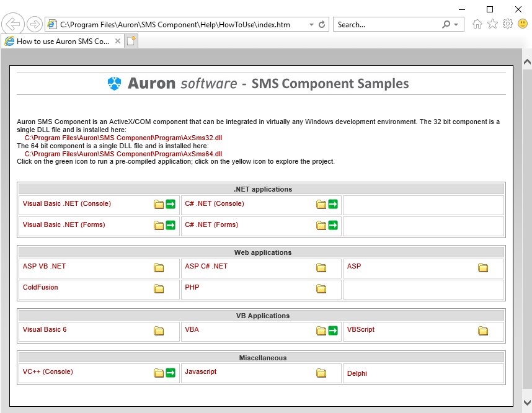The image size is (532, 413).
Task: Run the Visual Basic .NET (Console) sample
Action: pyautogui.click(x=171, y=205)
